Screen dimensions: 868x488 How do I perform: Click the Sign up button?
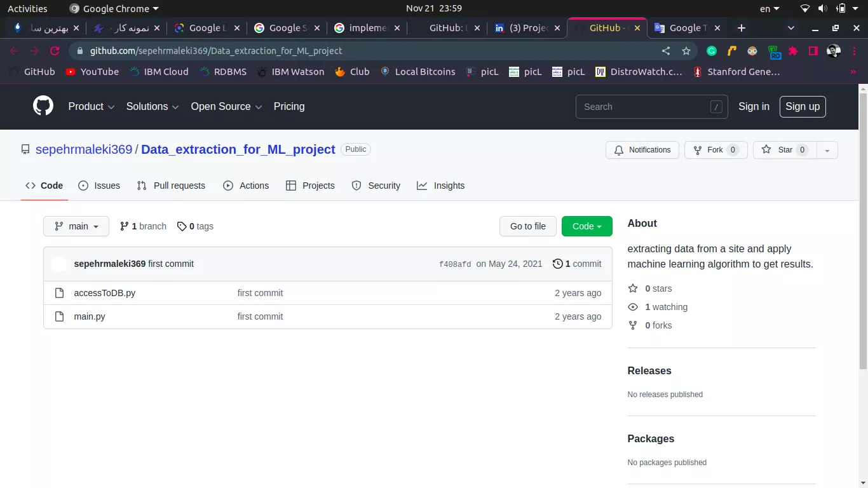[x=803, y=106]
